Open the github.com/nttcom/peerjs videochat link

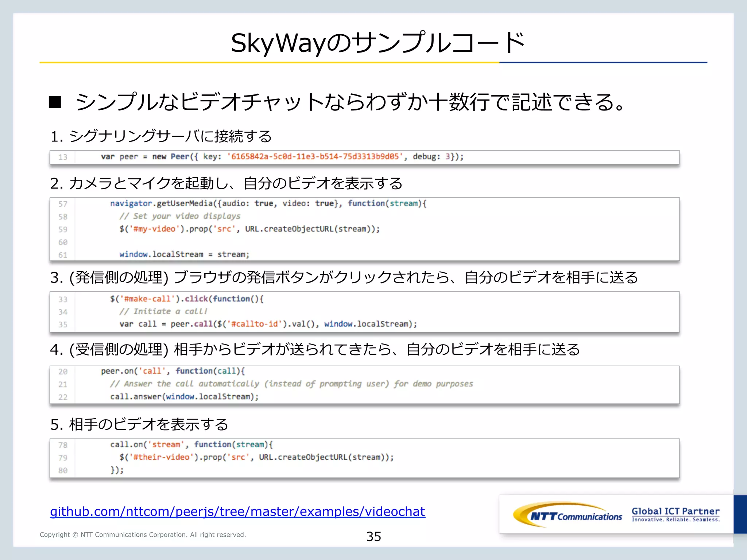pyautogui.click(x=237, y=512)
